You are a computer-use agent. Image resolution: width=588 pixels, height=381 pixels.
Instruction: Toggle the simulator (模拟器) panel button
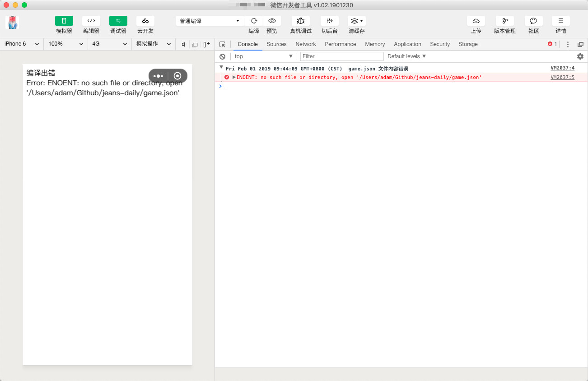[x=64, y=21]
